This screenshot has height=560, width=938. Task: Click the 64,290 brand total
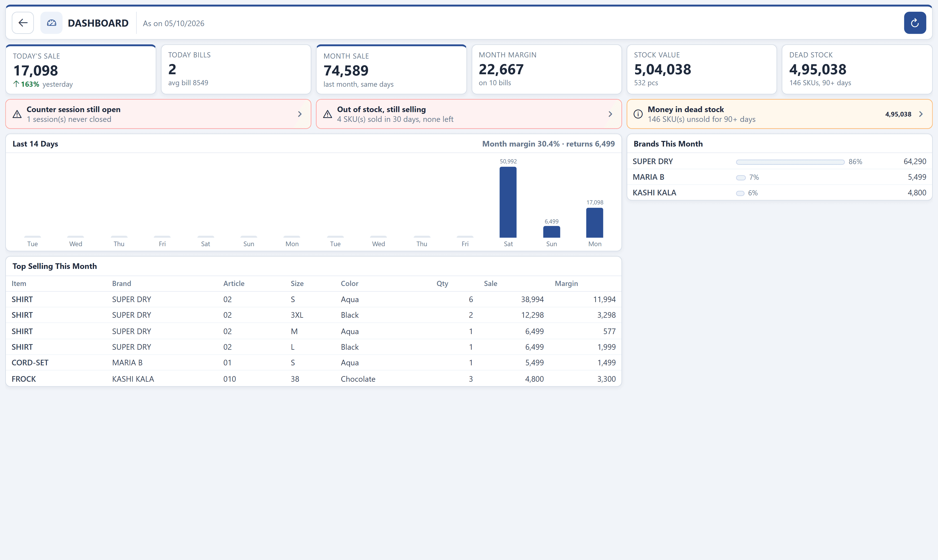point(915,161)
